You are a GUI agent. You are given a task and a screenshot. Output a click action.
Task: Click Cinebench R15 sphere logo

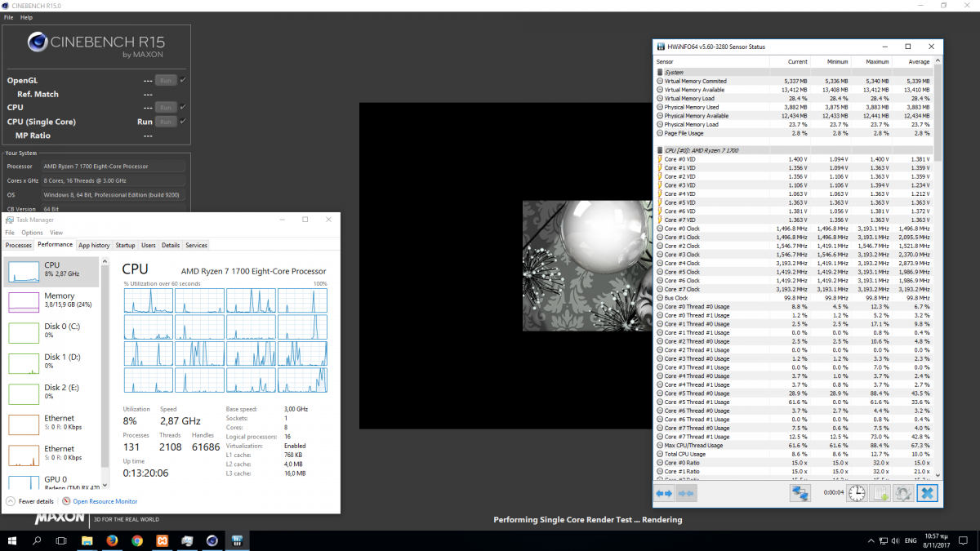(39, 42)
